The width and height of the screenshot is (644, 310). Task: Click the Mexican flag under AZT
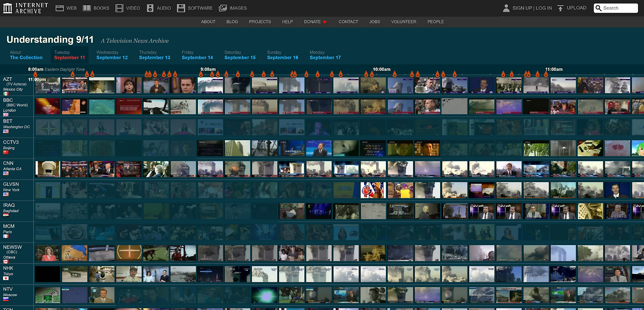(6, 93)
